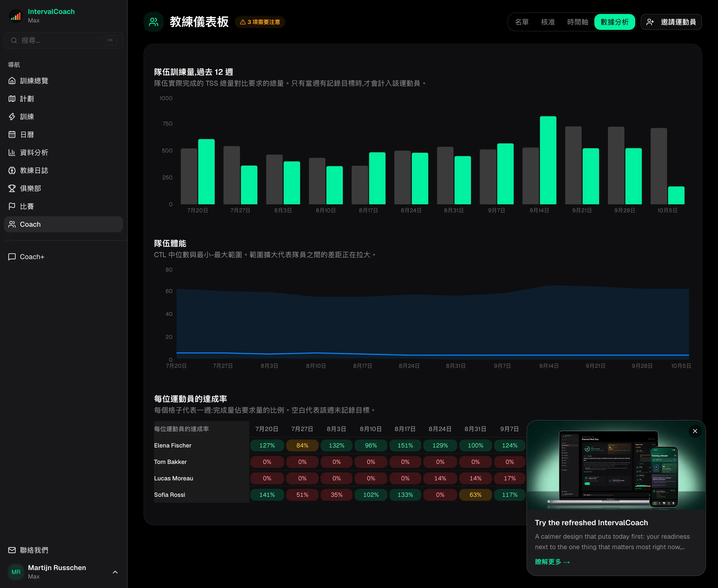The image size is (718, 588).
Task: Open 訓練總覽 home icon in sidebar
Action: pyautogui.click(x=12, y=81)
